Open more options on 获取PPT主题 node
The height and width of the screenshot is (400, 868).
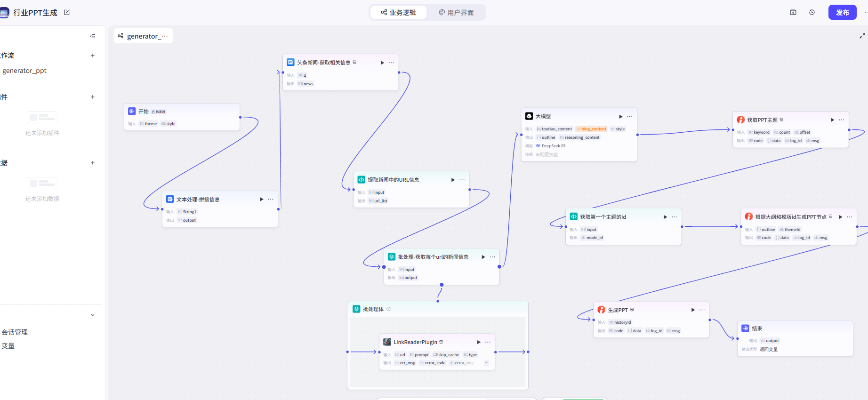click(842, 120)
